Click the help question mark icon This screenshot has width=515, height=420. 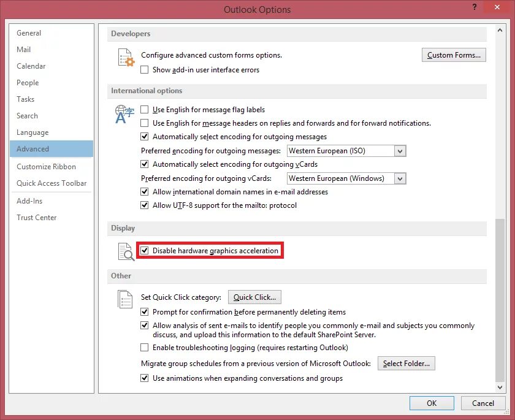pos(475,7)
